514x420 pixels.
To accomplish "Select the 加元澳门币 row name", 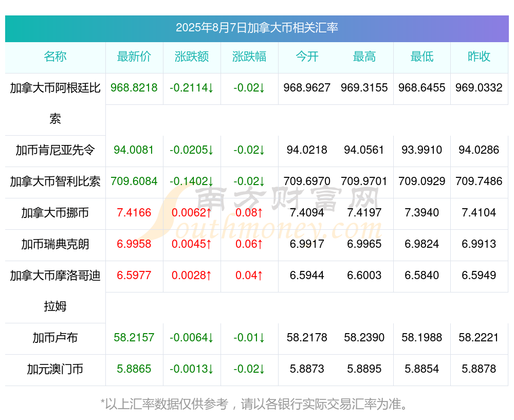I will click(55, 369).
